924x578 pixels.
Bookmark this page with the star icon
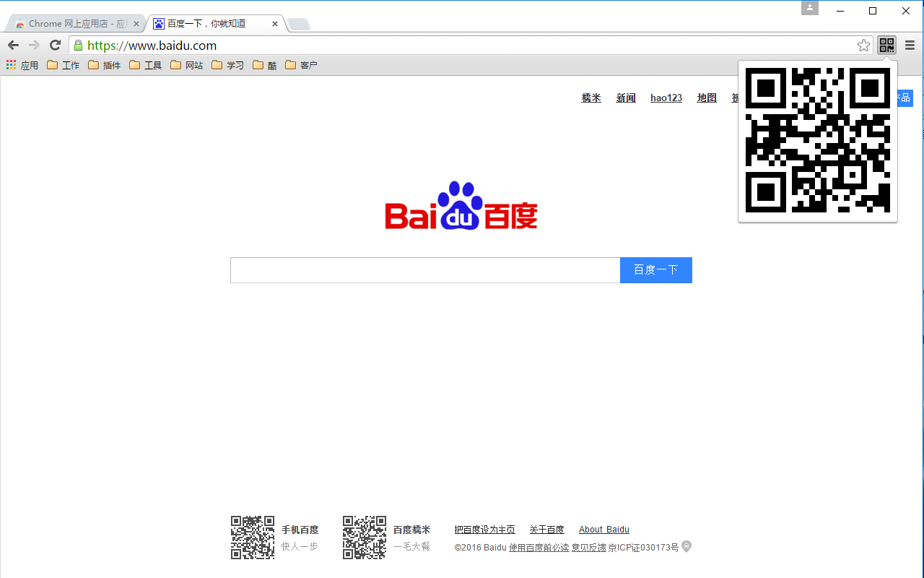point(863,46)
